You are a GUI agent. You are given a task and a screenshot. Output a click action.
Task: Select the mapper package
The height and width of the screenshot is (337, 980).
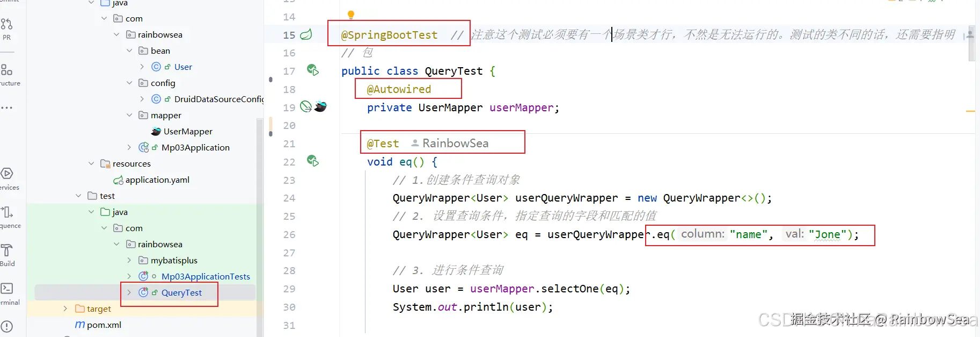pos(166,115)
